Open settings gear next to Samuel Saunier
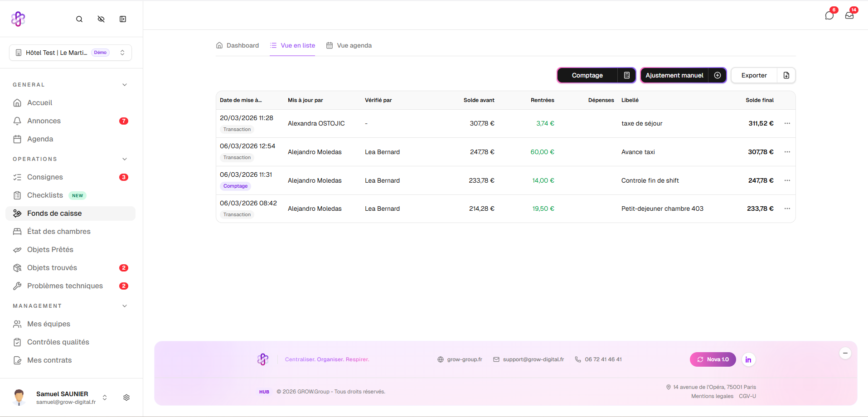 (x=126, y=398)
